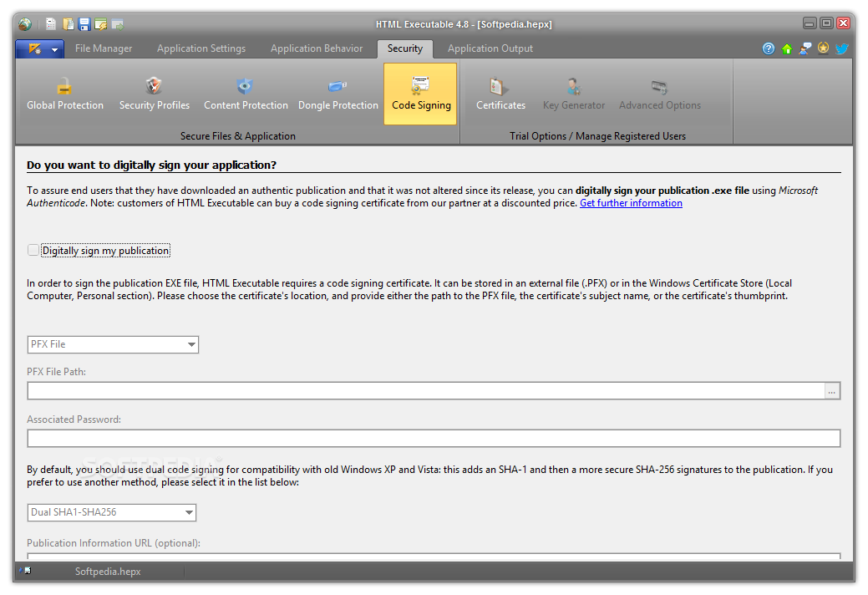Minimize the HTML Executable window
868x595 pixels.
tap(810, 23)
